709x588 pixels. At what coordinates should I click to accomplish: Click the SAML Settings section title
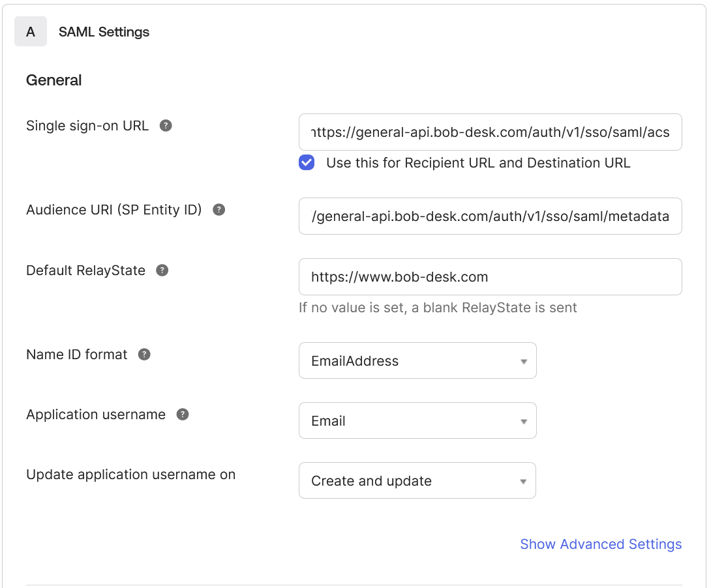tap(104, 32)
